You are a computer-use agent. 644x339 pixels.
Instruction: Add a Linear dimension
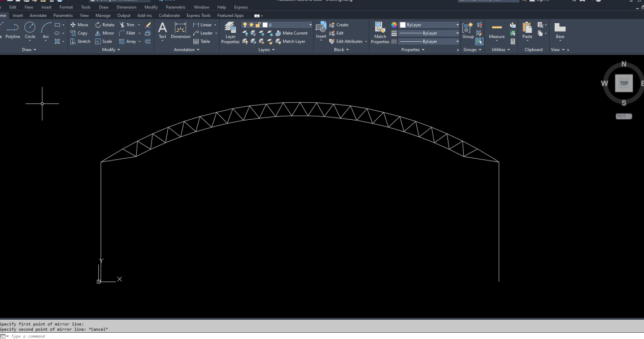coord(202,25)
